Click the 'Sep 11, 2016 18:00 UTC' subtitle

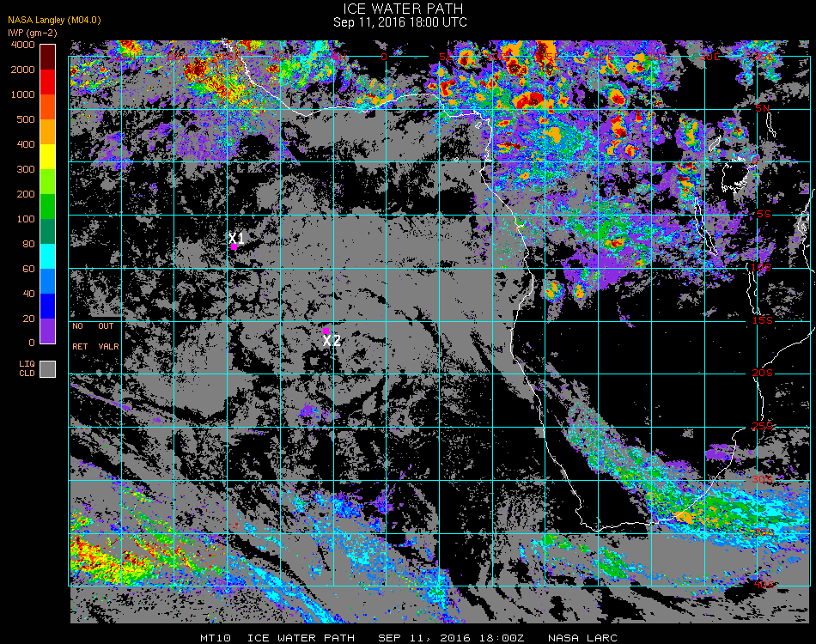click(399, 22)
